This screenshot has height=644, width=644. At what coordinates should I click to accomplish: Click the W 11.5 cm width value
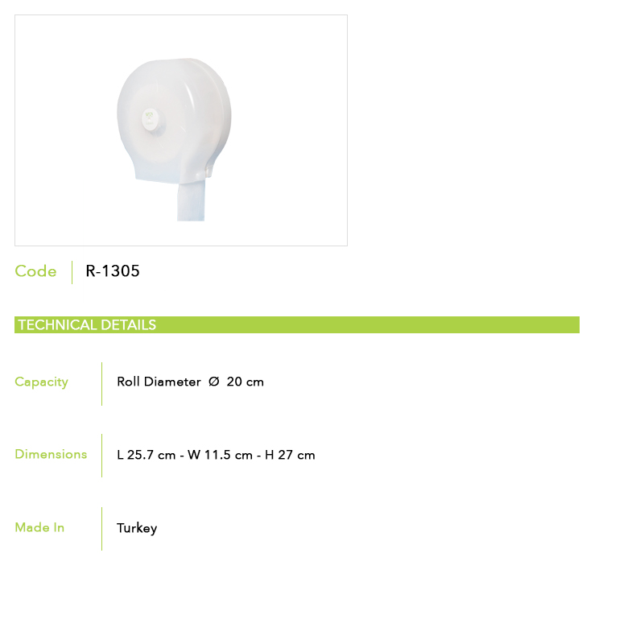220,456
